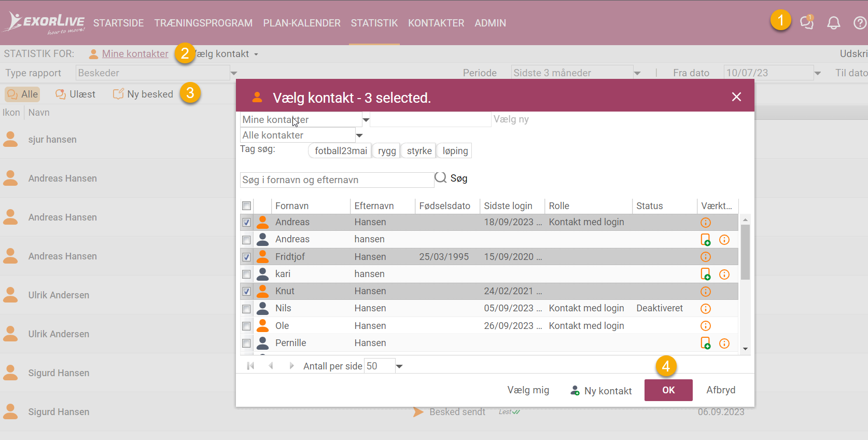
Task: Toggle the select-all checkbox in table header
Action: point(246,206)
